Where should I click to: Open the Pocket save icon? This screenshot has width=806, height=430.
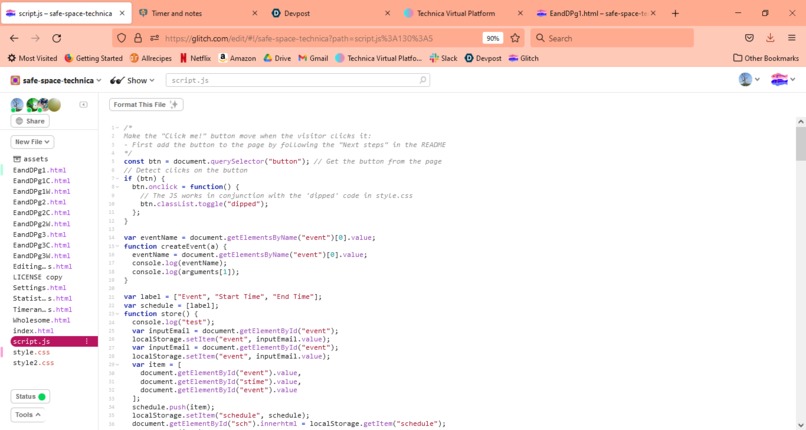pos(749,38)
